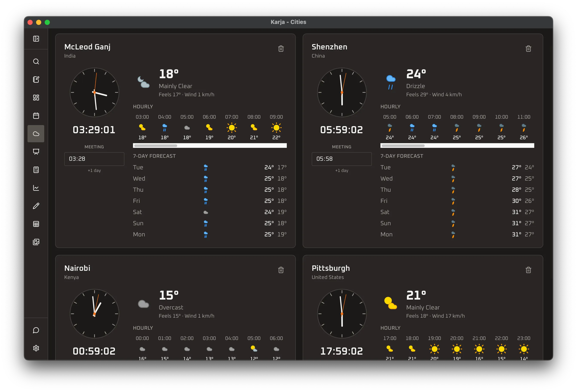Screen dimensions: 577x392
Task: Open the table grid icon in sidebar
Action: pyautogui.click(x=36, y=224)
